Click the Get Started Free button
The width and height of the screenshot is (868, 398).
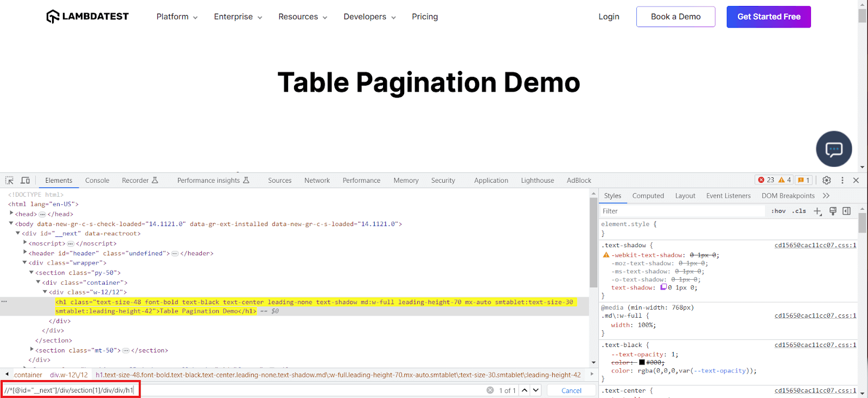[769, 17]
